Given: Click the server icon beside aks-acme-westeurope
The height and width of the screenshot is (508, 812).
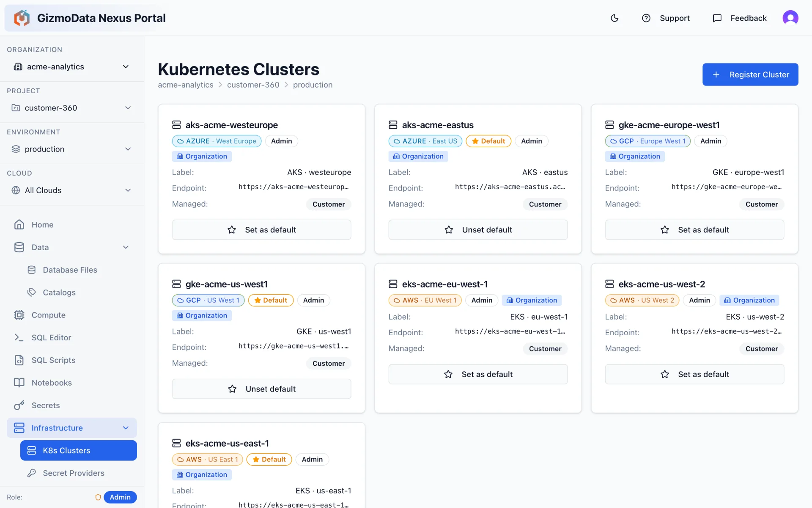Looking at the screenshot, I should [x=176, y=125].
